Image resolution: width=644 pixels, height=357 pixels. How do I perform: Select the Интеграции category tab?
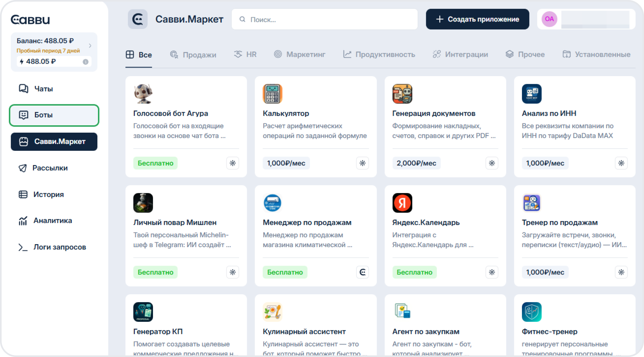click(x=460, y=54)
